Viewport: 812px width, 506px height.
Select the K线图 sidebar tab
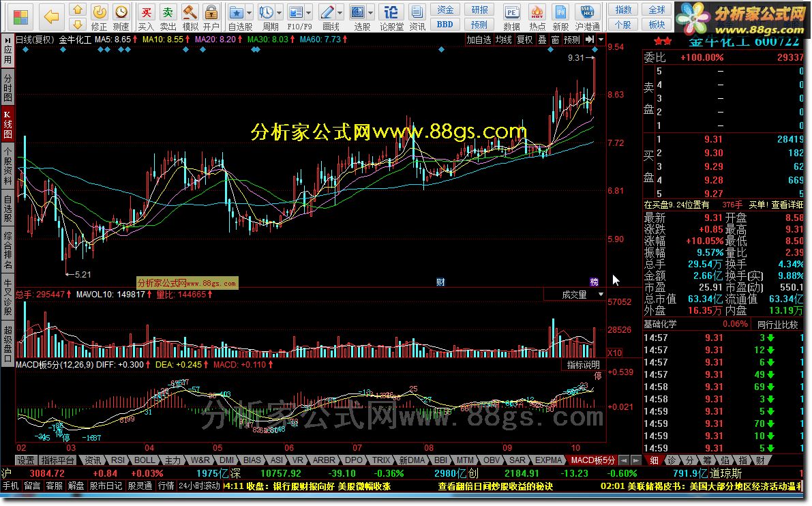7,124
